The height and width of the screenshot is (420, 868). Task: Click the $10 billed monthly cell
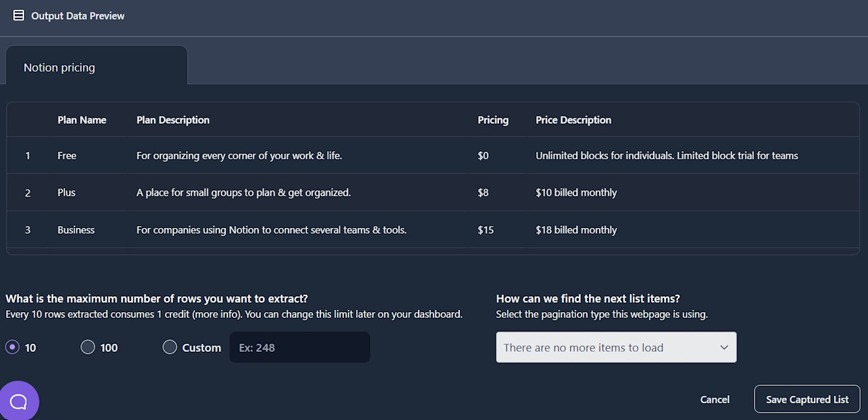click(x=576, y=193)
